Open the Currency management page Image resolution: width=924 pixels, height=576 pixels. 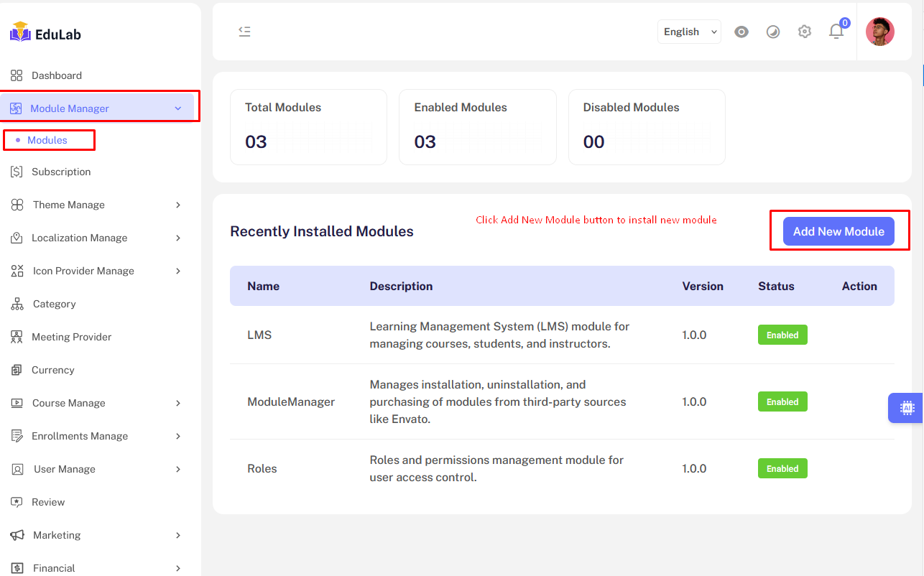click(52, 370)
